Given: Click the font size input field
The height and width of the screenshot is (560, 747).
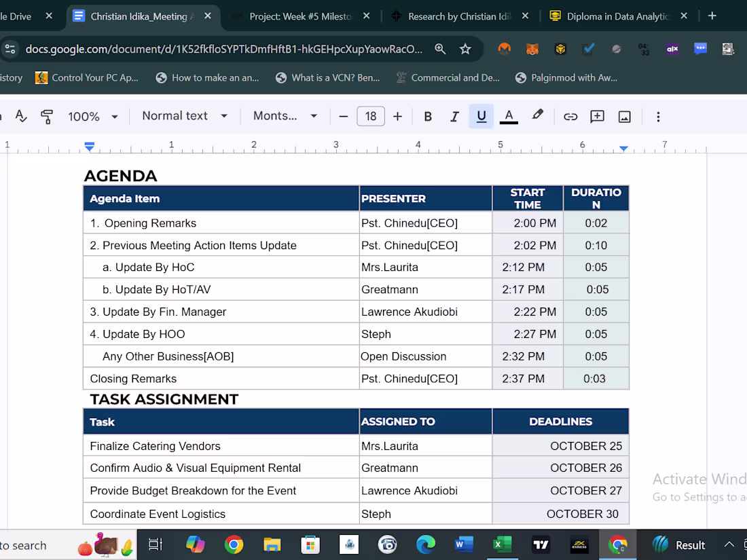Looking at the screenshot, I should click(371, 117).
